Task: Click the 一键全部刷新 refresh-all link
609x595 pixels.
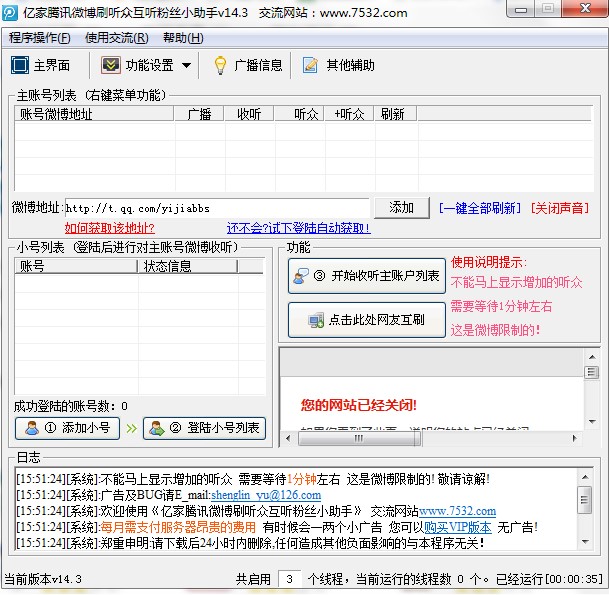Action: click(x=480, y=208)
